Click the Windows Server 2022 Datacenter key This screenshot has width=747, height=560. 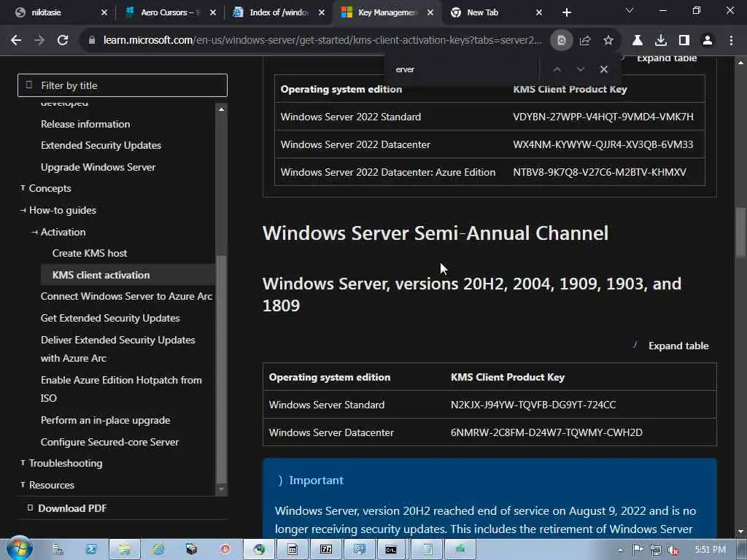tap(603, 144)
